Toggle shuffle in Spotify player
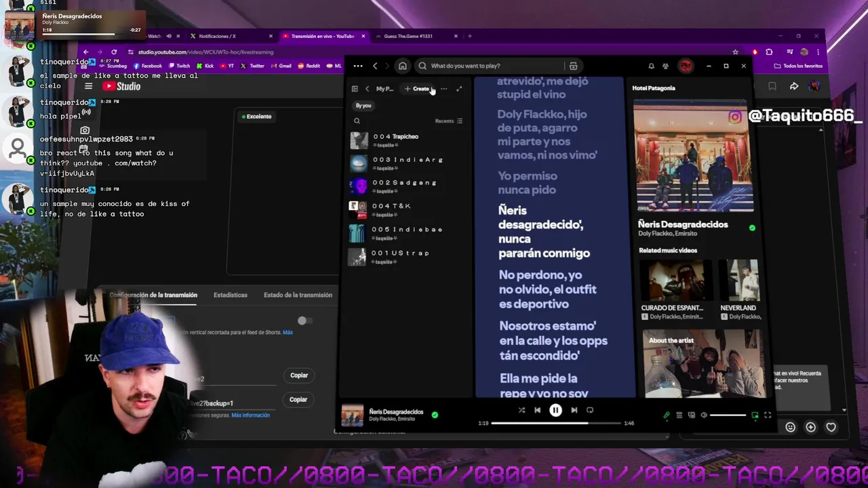The image size is (868, 488). [521, 410]
